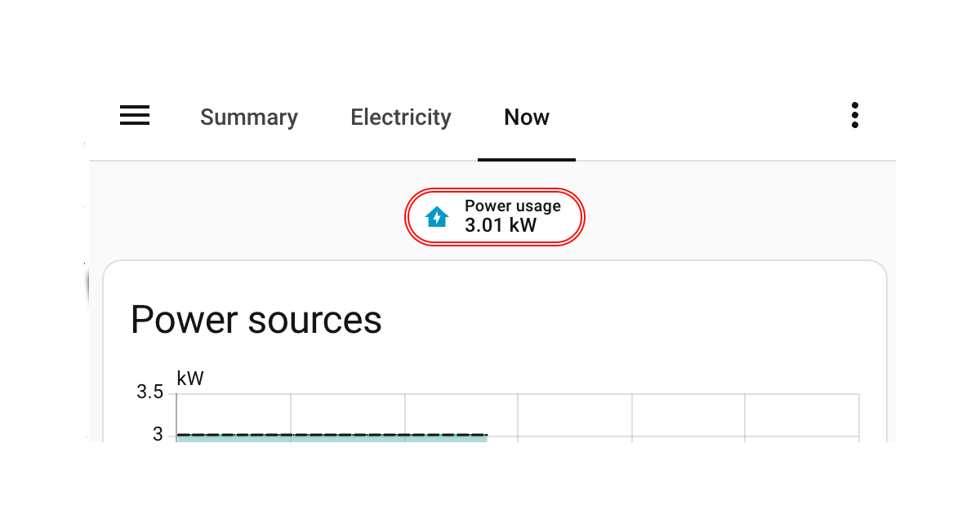Click the Power sources card heading
Screen dimensions: 980x514
point(256,320)
